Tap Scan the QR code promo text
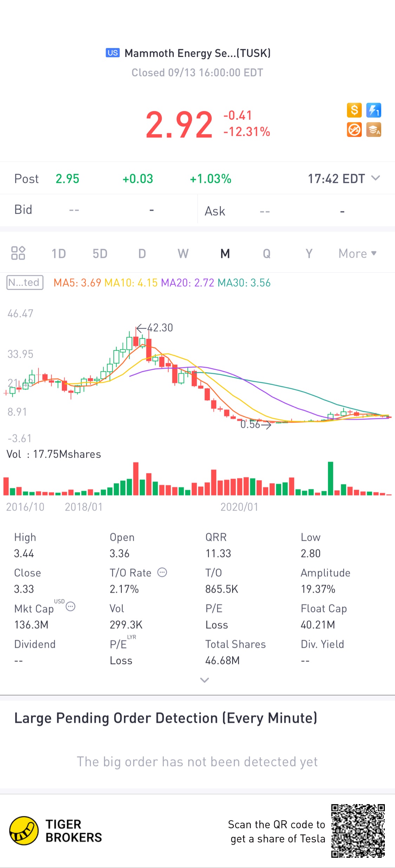This screenshot has height=868, width=395. 277,831
